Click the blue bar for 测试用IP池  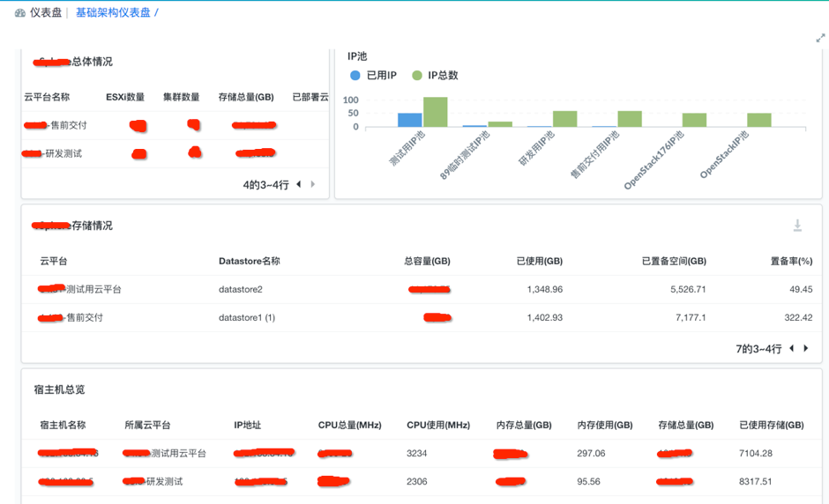pyautogui.click(x=410, y=120)
